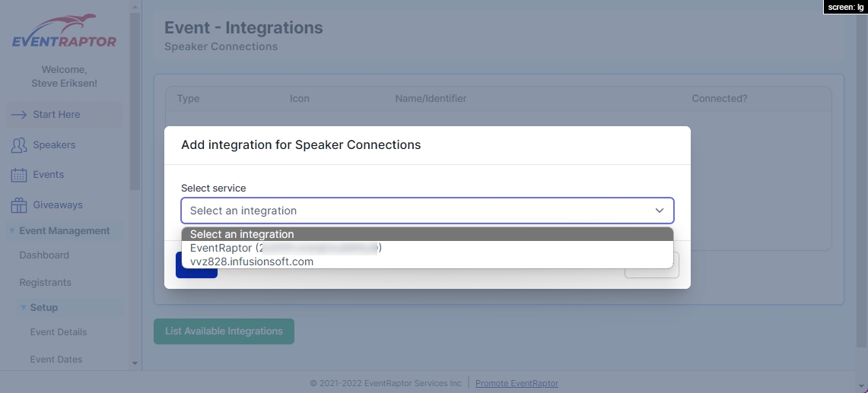The image size is (868, 393).
Task: Click the Giveaways gift box icon
Action: click(19, 205)
